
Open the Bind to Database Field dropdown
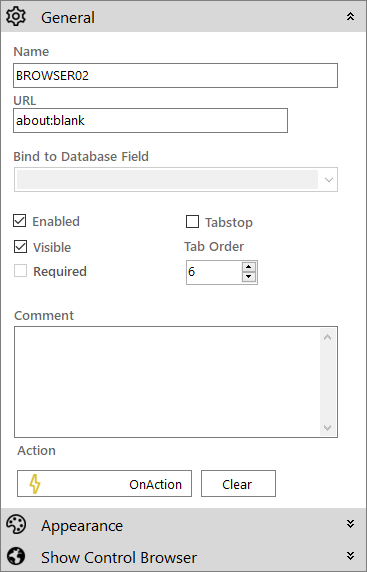176,179
